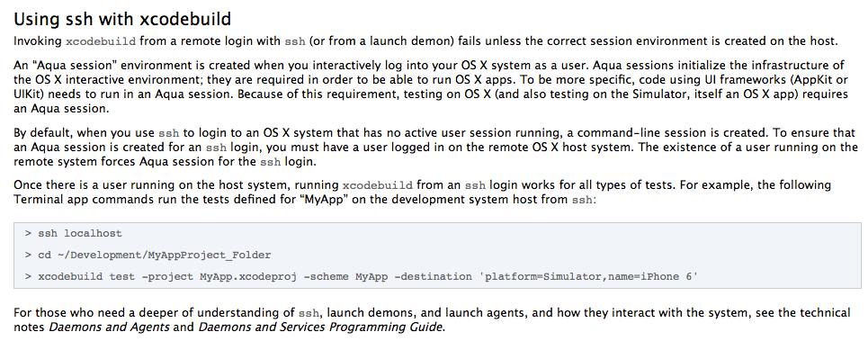Click the "-destination" flag in the command
Image resolution: width=868 pixels, height=341 pixels.
[x=433, y=276]
